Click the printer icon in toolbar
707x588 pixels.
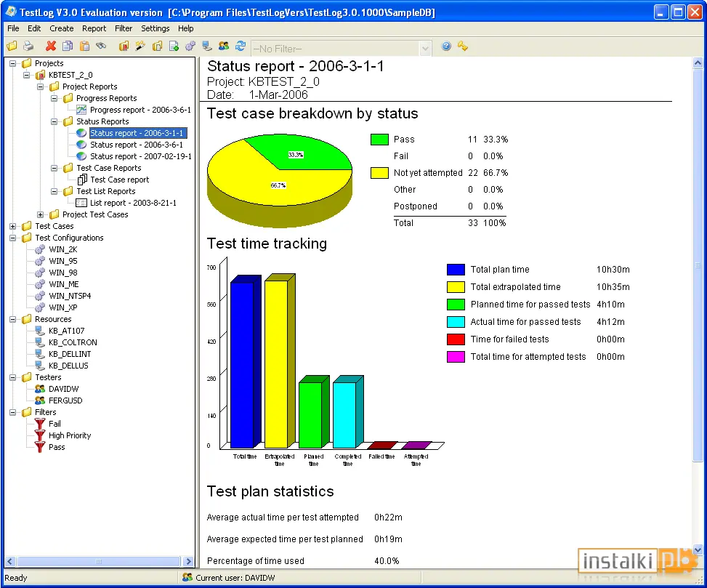click(x=28, y=46)
